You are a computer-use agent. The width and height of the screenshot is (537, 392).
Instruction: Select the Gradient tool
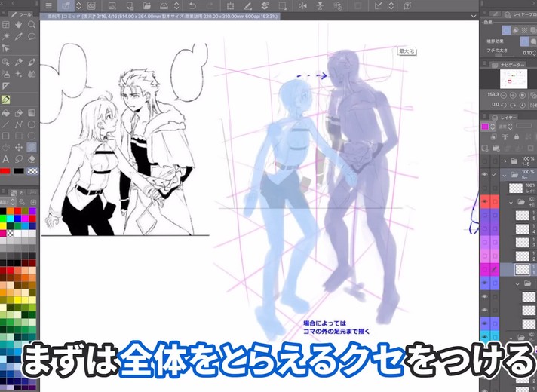click(32, 113)
